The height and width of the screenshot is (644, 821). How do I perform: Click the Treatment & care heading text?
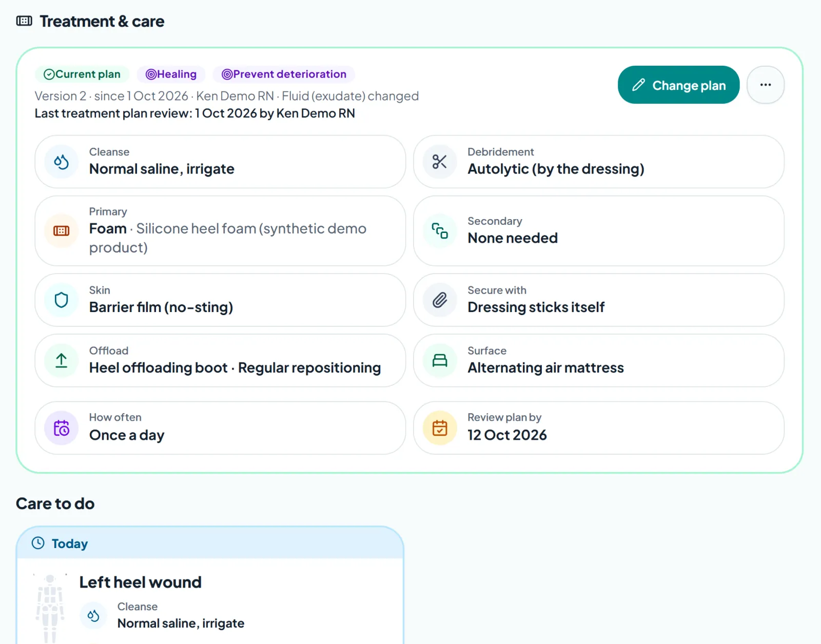tap(102, 21)
